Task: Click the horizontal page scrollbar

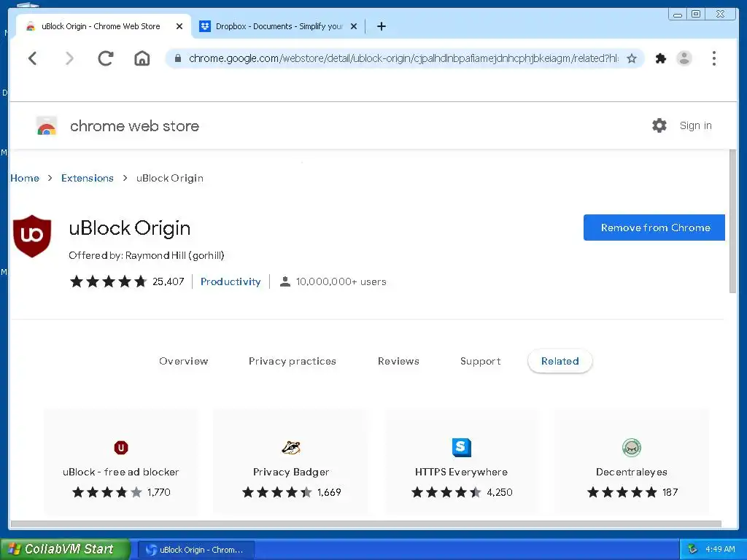Action: point(366,524)
